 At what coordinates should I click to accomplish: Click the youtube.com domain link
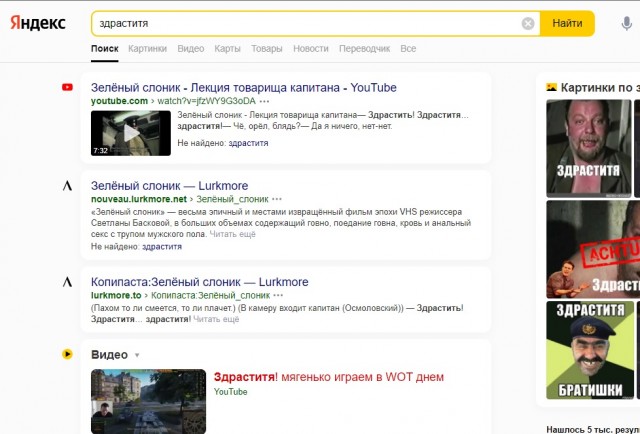(119, 101)
